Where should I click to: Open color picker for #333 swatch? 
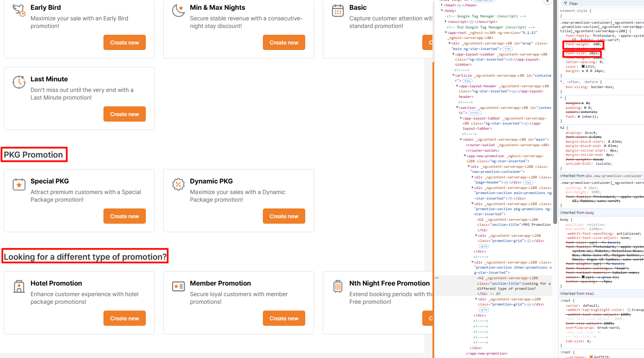(583, 67)
